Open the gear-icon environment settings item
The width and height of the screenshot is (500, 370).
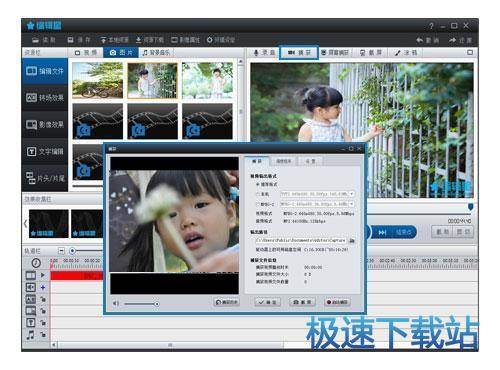point(221,40)
